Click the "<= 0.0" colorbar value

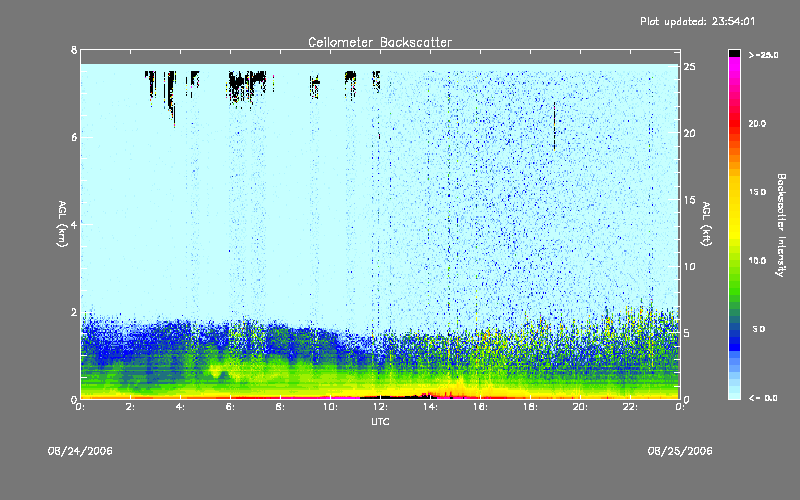click(763, 398)
